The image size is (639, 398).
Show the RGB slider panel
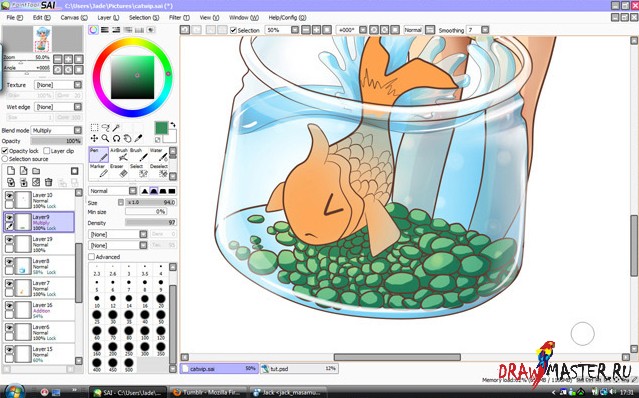pos(105,30)
